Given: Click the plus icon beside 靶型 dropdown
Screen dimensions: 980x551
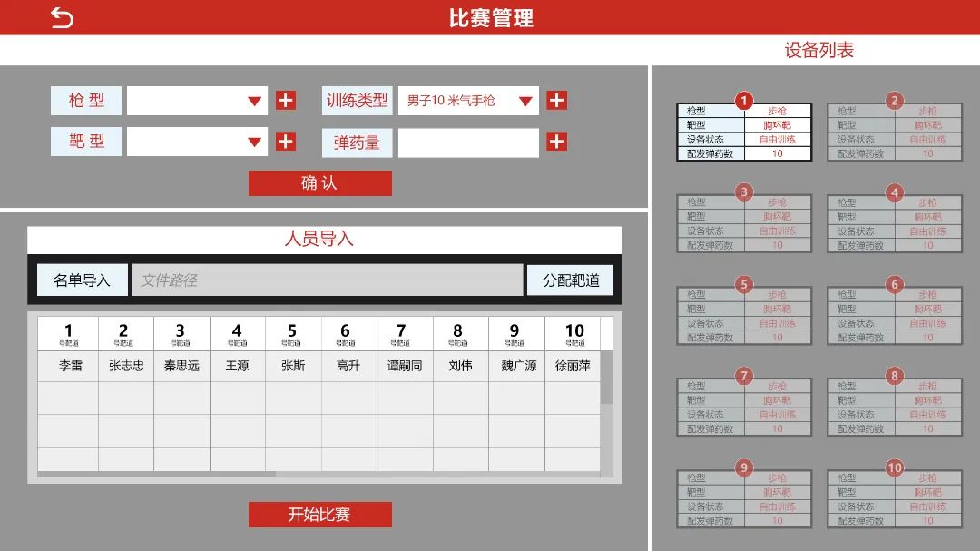Looking at the screenshot, I should [286, 142].
